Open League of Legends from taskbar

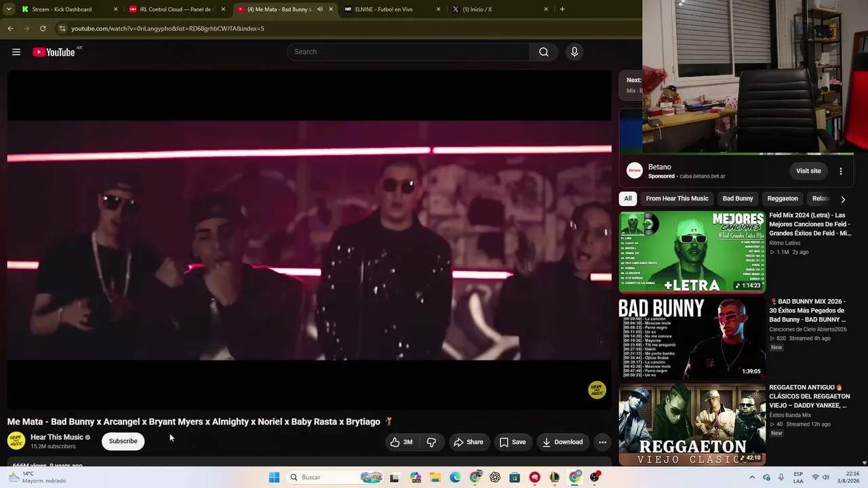555,477
